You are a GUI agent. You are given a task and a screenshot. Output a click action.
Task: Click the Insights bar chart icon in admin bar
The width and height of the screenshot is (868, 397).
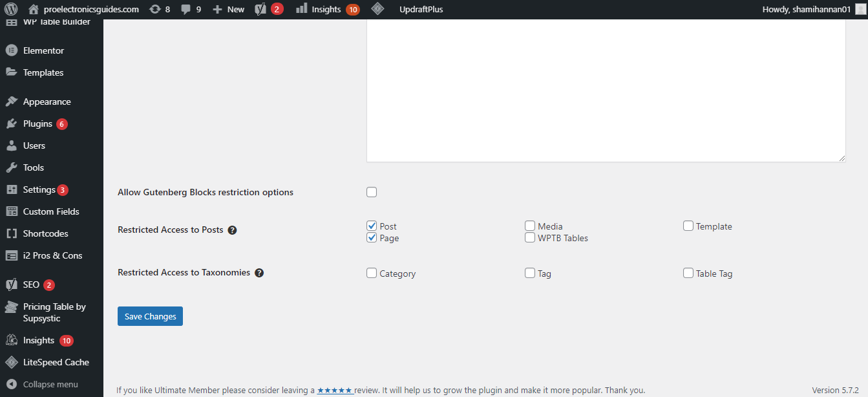point(301,9)
